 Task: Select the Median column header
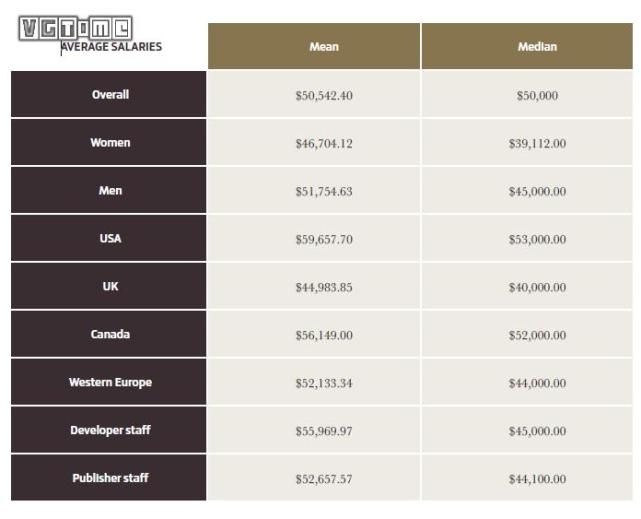[527, 46]
